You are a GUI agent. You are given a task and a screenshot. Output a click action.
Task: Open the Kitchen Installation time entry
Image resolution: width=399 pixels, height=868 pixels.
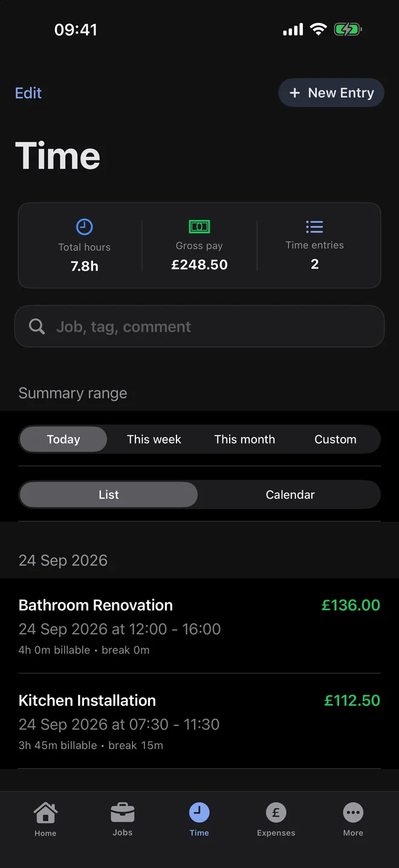tap(199, 722)
